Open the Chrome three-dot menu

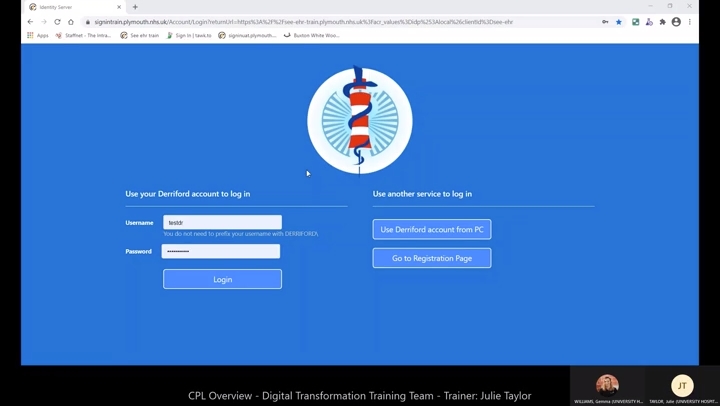click(x=690, y=22)
